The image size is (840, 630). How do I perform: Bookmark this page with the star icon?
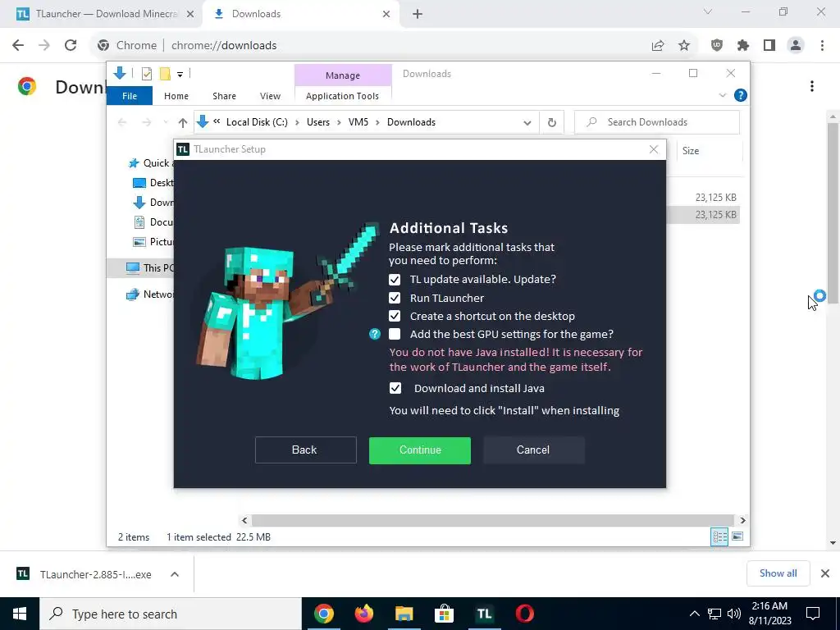point(684,46)
